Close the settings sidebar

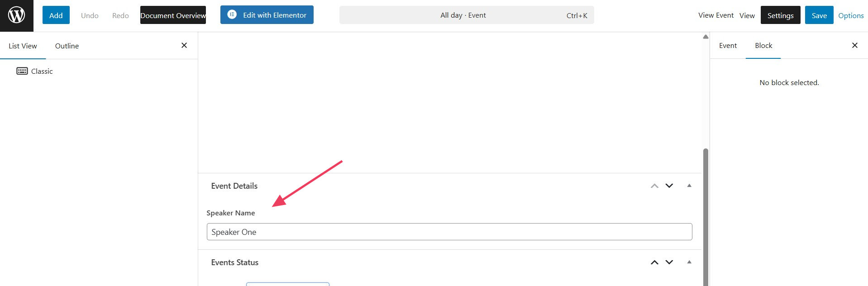(854, 45)
